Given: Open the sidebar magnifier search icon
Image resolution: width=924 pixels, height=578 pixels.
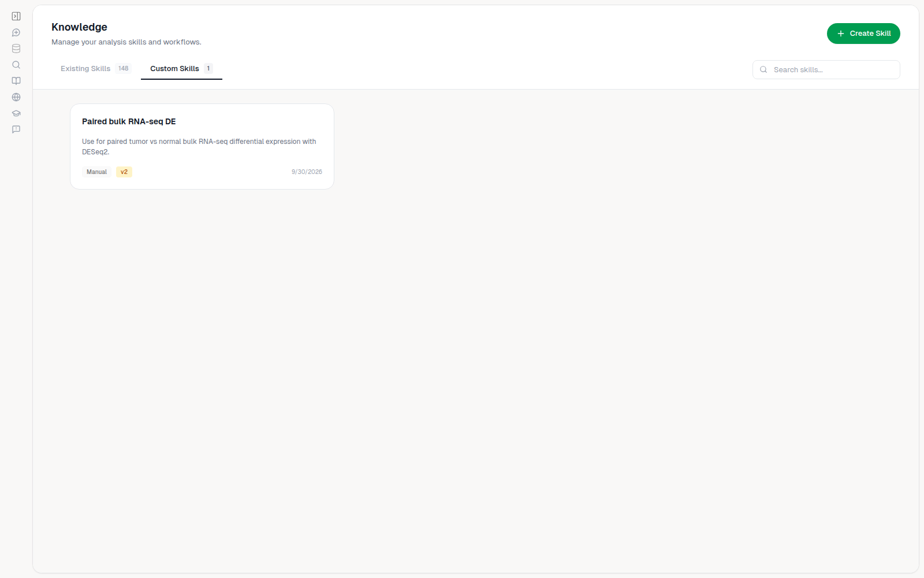Looking at the screenshot, I should point(16,65).
